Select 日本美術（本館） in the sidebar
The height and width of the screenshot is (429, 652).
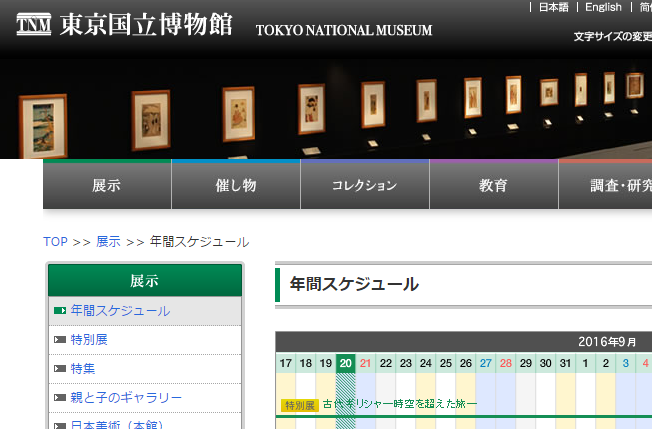click(116, 424)
